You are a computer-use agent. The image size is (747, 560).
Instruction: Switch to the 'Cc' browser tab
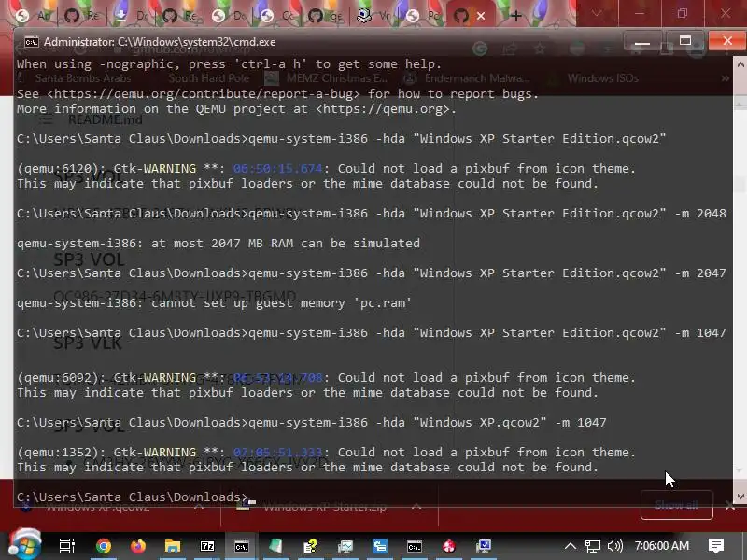[x=276, y=16]
